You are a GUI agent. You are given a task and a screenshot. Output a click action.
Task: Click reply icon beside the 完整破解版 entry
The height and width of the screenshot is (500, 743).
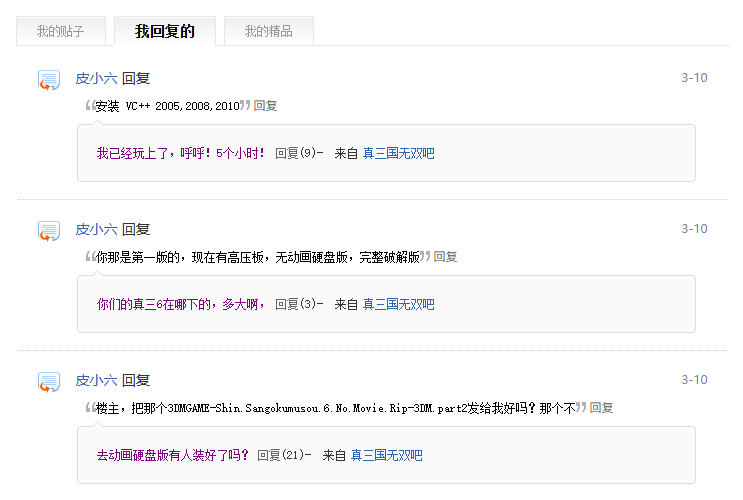pos(48,231)
